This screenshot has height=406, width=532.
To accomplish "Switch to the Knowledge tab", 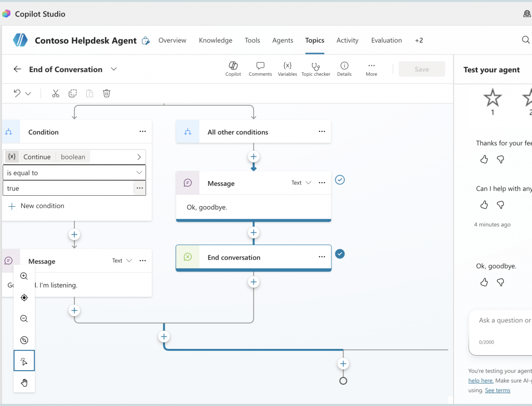I will [216, 40].
